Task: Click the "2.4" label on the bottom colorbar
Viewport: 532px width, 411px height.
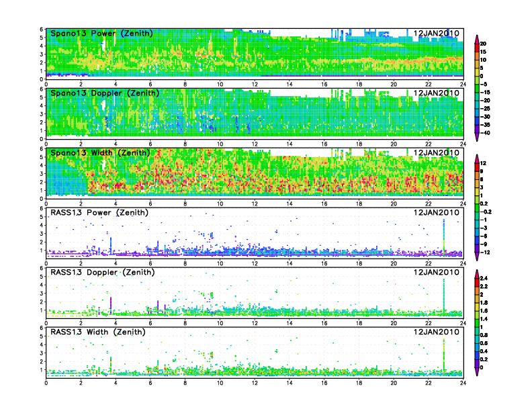Action: tap(484, 278)
